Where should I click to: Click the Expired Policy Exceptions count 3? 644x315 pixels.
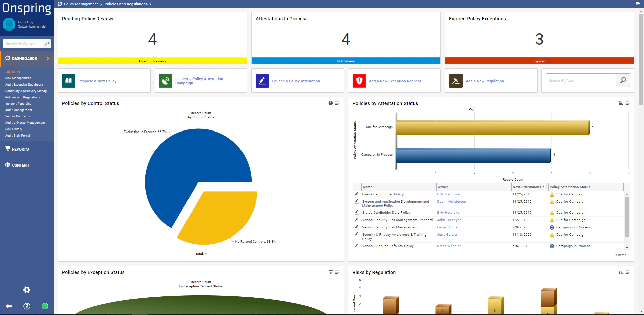(539, 39)
